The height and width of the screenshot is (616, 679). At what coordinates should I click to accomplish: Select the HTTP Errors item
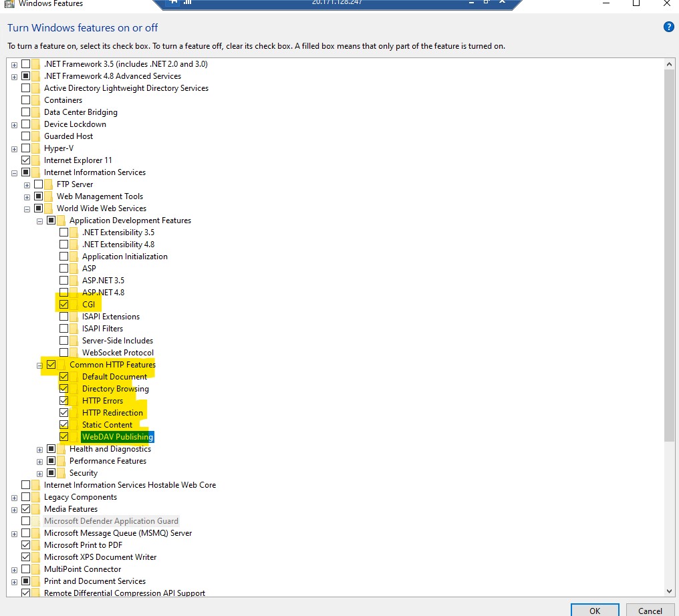click(x=103, y=401)
